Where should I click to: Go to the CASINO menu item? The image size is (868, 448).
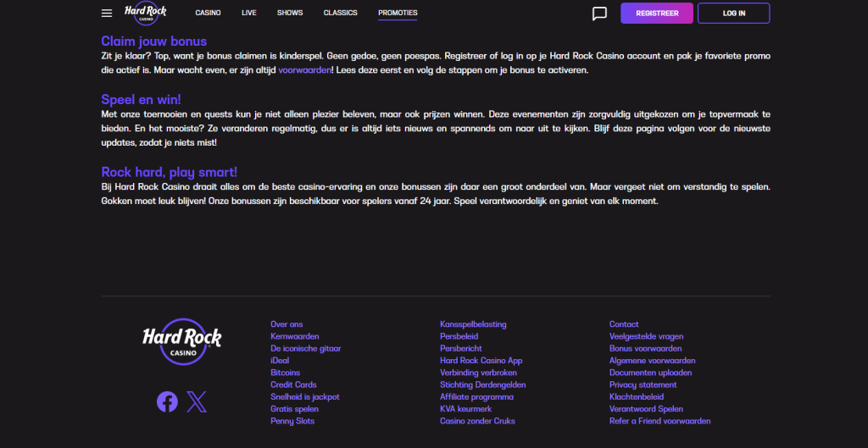[209, 13]
